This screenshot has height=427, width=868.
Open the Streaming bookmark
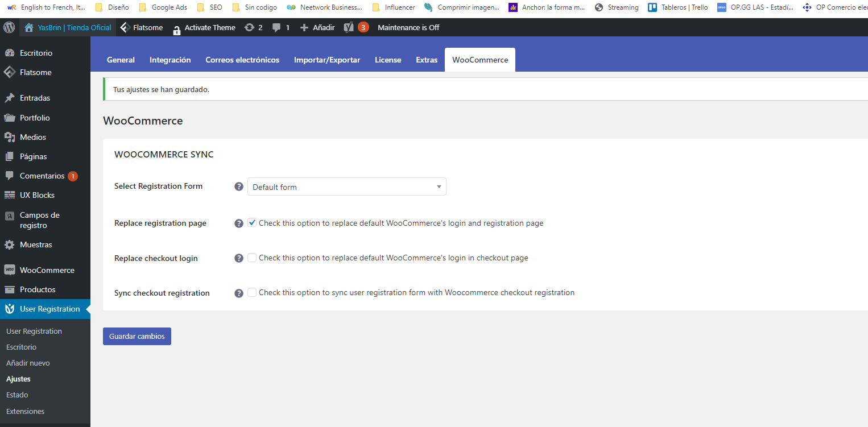click(617, 7)
